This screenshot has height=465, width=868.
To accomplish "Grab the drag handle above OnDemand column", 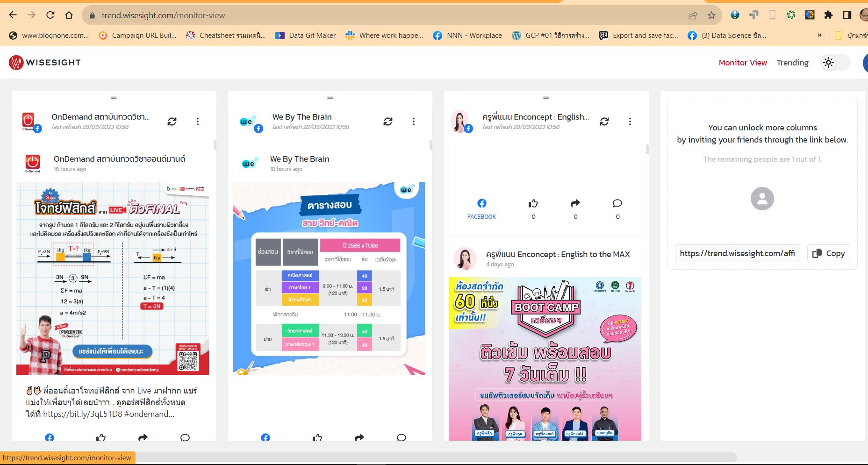I will click(114, 98).
